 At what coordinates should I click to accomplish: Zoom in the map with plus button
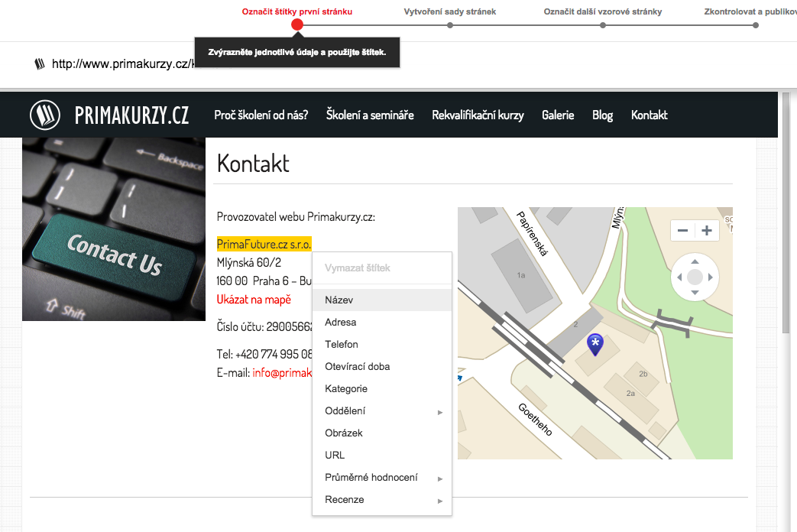707,231
